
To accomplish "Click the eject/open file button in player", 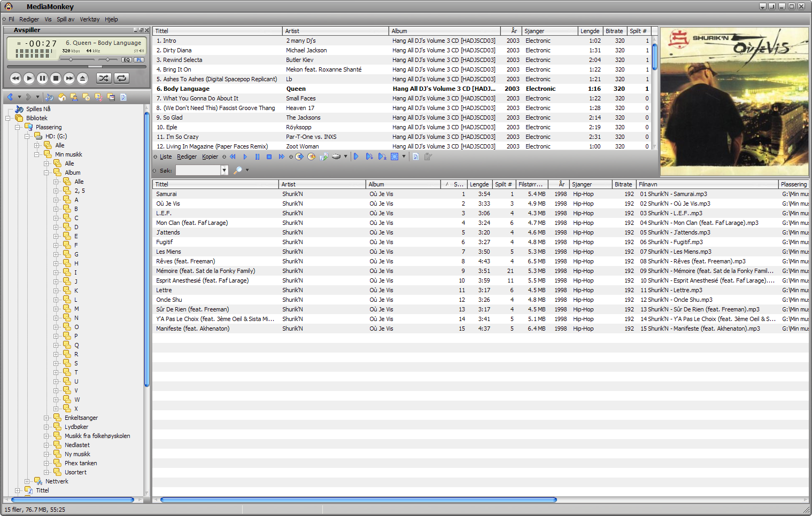I will point(82,79).
